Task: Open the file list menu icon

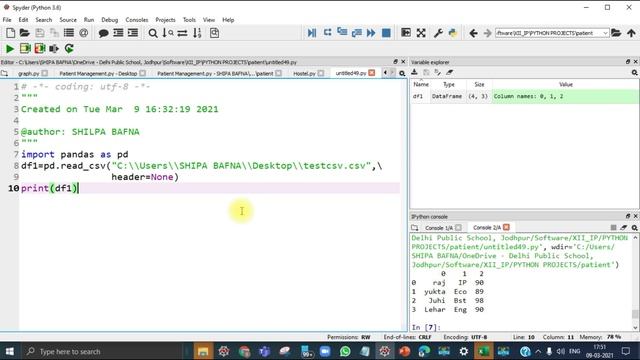Action: click(x=69, y=33)
